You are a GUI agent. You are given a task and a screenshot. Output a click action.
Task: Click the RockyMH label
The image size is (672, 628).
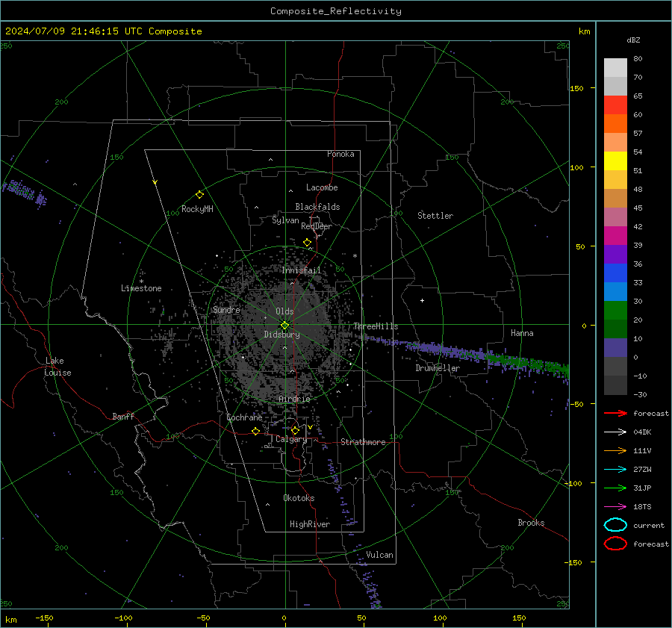point(197,209)
